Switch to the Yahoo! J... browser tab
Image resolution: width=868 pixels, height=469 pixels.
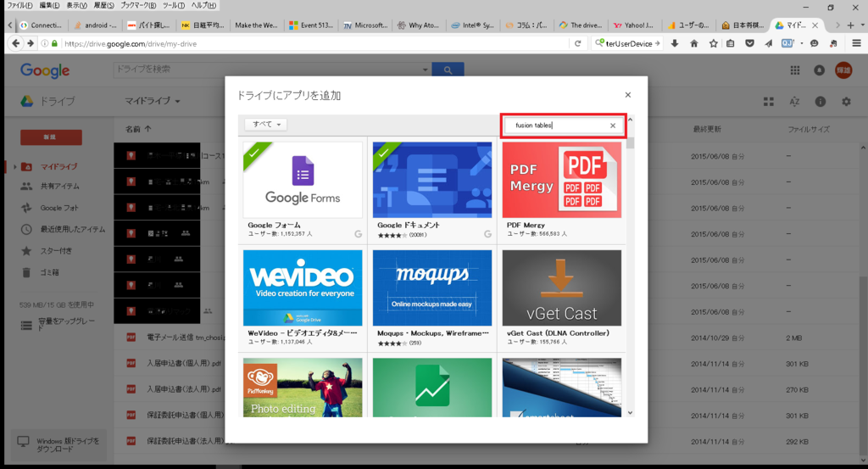[x=633, y=25]
